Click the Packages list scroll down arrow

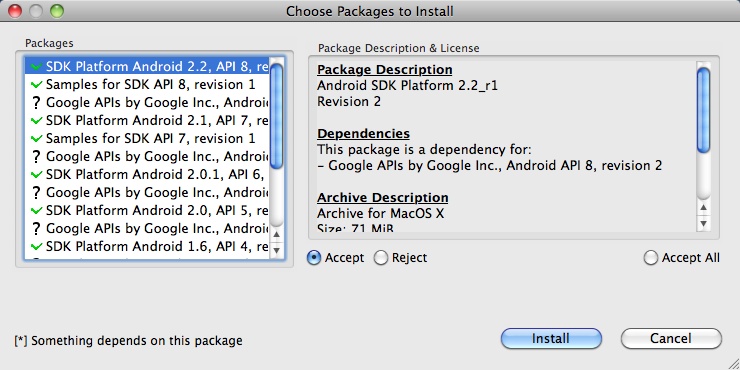tap(277, 250)
